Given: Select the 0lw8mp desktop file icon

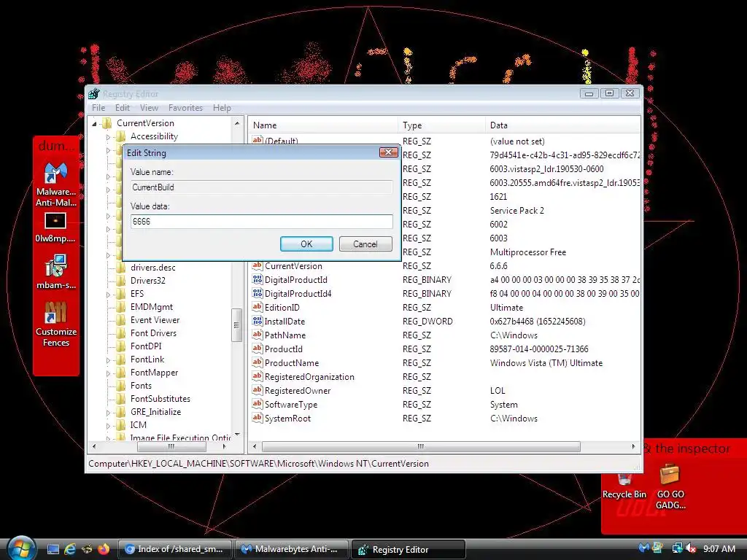Looking at the screenshot, I should coord(55,227).
